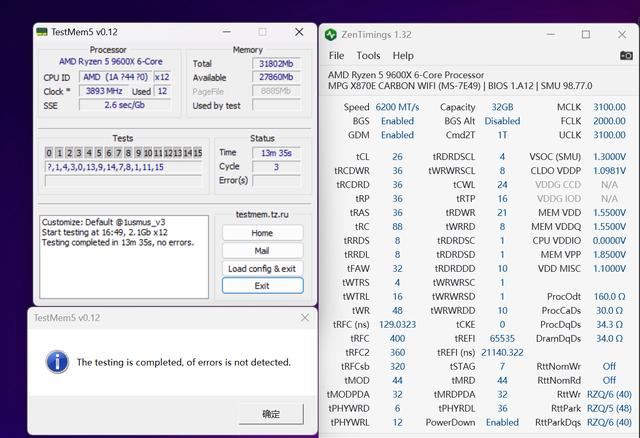This screenshot has width=640, height=438.
Task: Click the Mail button in TestMem5
Action: pos(262,251)
